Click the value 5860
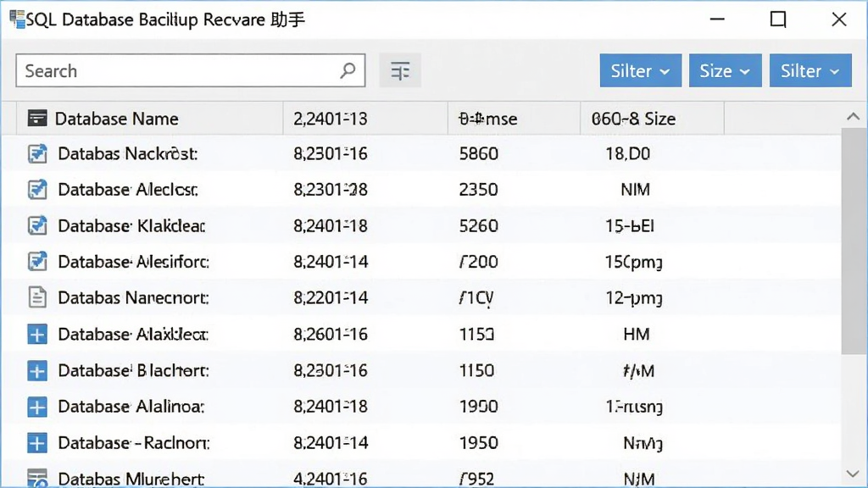The image size is (868, 488). pyautogui.click(x=478, y=153)
